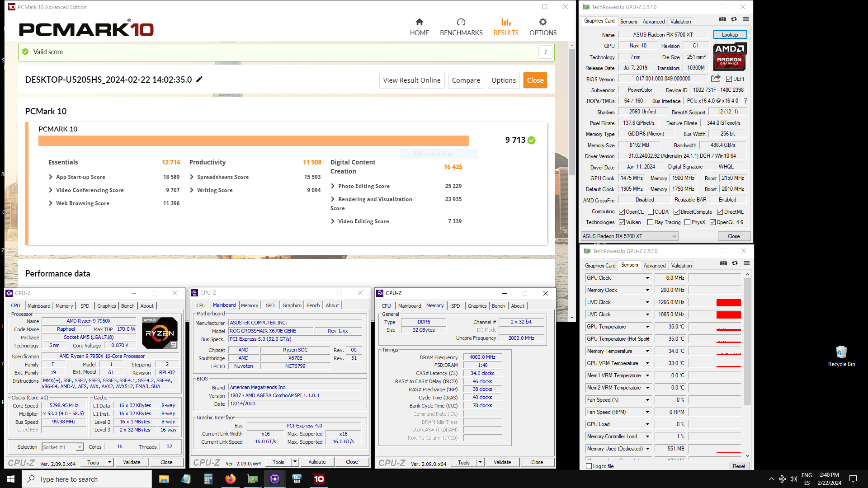The image size is (868, 488).
Task: Open Validation tab in top GPU-Z window
Action: tap(680, 22)
